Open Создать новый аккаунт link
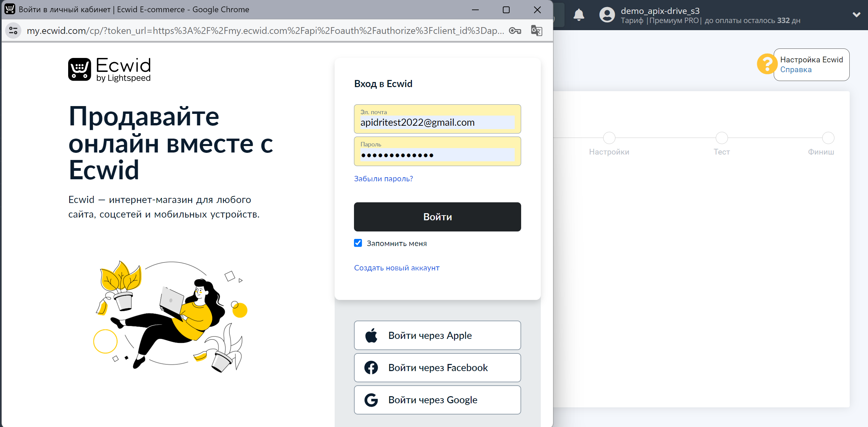This screenshot has height=427, width=868. coord(397,268)
